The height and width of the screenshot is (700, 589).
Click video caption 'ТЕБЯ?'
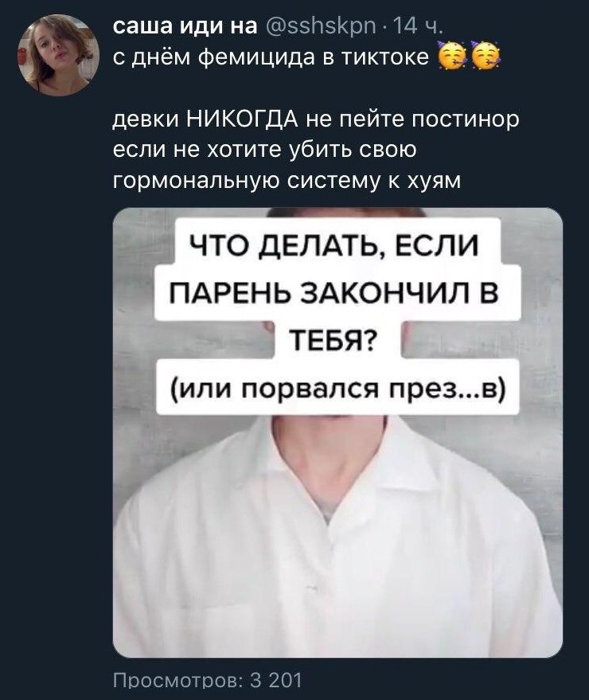339,341
